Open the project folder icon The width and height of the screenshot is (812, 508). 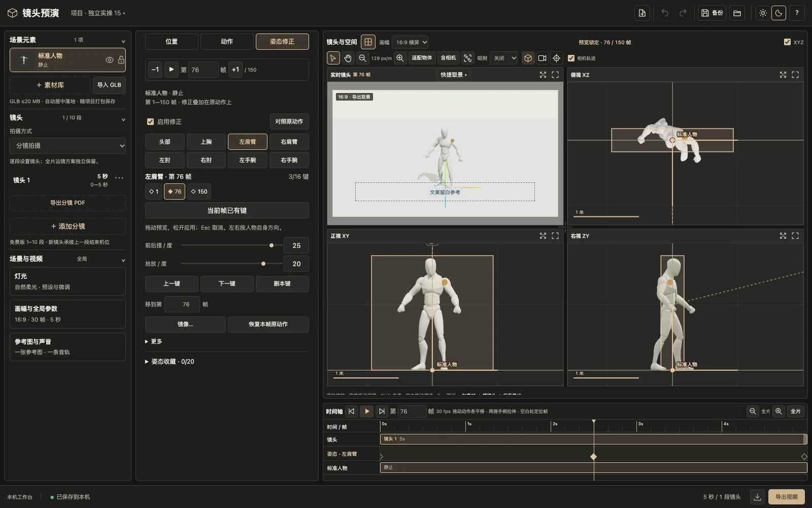point(737,13)
